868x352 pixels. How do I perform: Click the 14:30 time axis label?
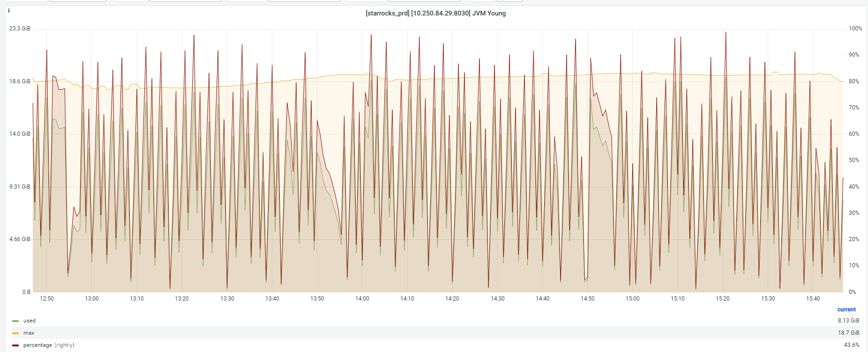pos(498,299)
